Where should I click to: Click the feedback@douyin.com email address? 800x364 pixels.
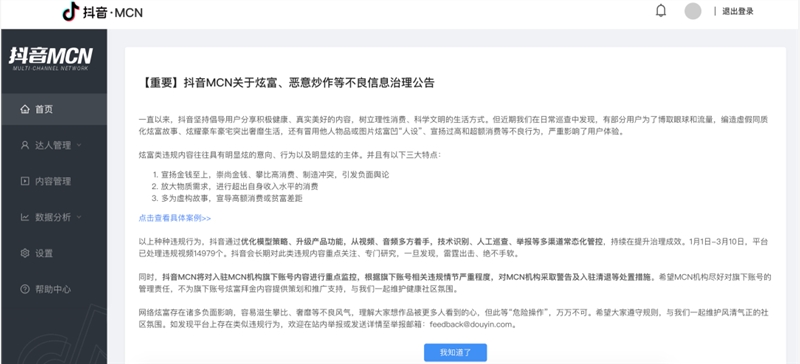[470, 324]
